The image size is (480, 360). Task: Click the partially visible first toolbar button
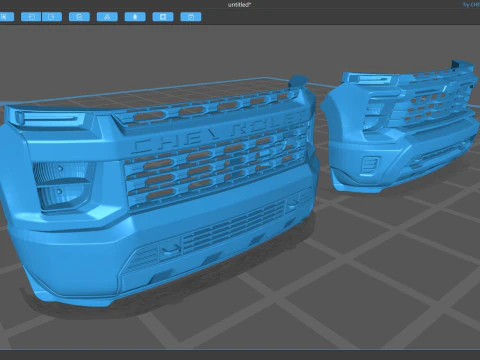click(7, 17)
